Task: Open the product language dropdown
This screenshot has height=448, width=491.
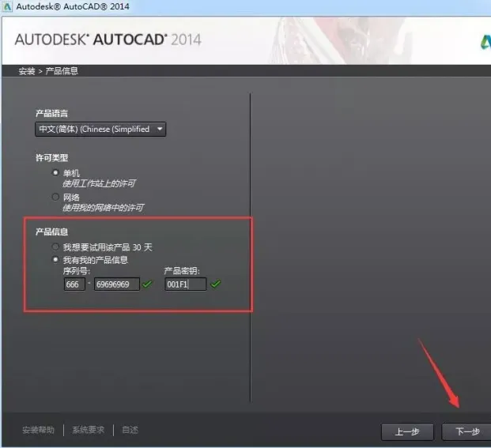Action: click(x=100, y=130)
